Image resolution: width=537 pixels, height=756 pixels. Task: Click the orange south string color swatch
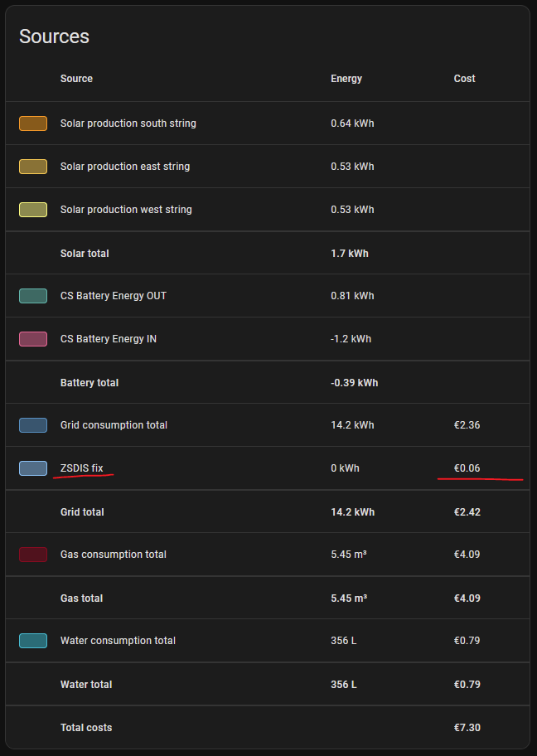pos(33,124)
